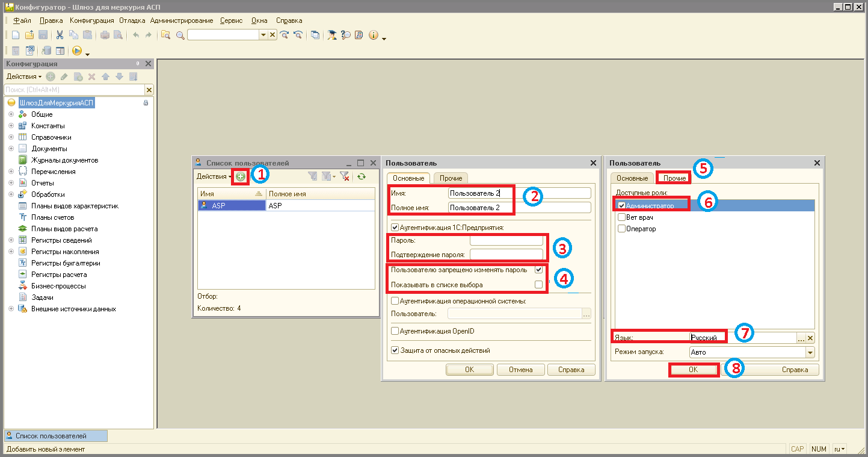Open the Конфигурация menu
Screen dimensions: 868x457
pyautogui.click(x=92, y=20)
